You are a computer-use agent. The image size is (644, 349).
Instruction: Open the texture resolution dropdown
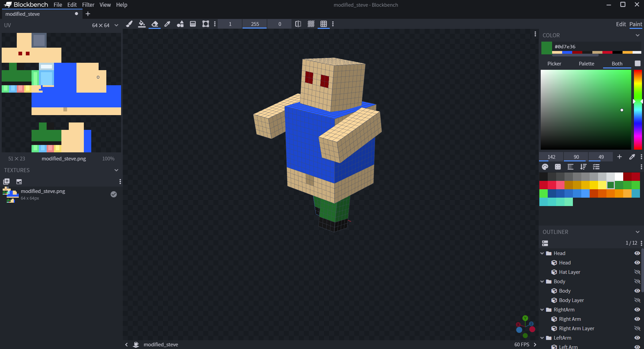(x=116, y=25)
